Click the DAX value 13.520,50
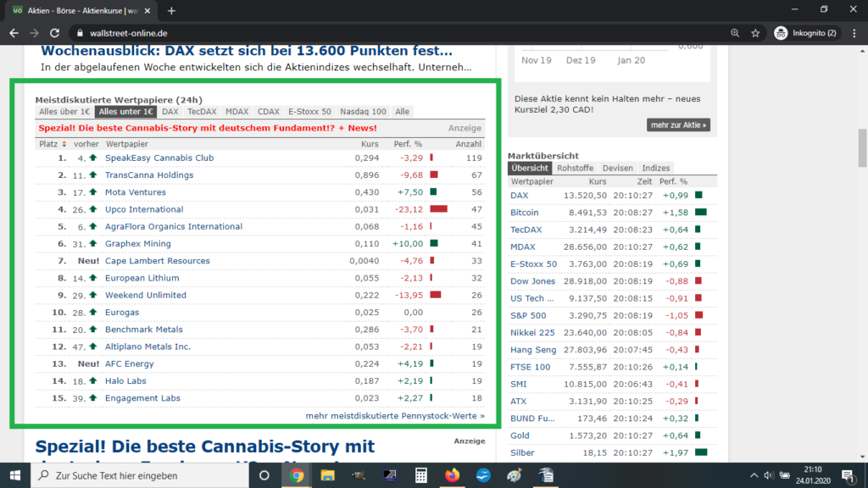The image size is (868, 488). click(585, 196)
